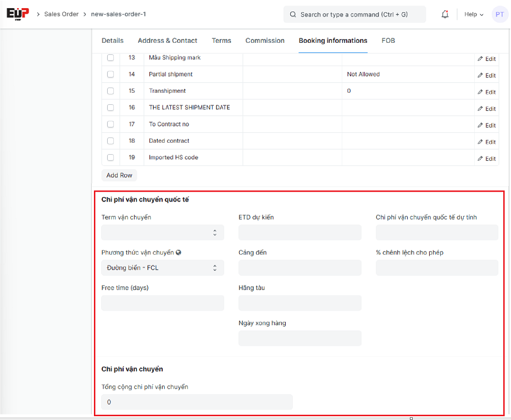Open the Address & Contact tab
Image resolution: width=511 pixels, height=420 pixels.
[x=168, y=41]
